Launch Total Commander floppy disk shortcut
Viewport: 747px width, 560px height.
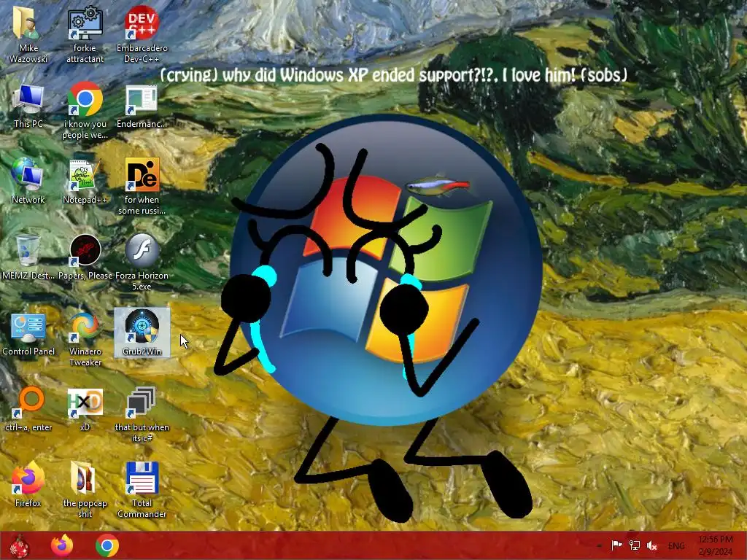coord(142,489)
